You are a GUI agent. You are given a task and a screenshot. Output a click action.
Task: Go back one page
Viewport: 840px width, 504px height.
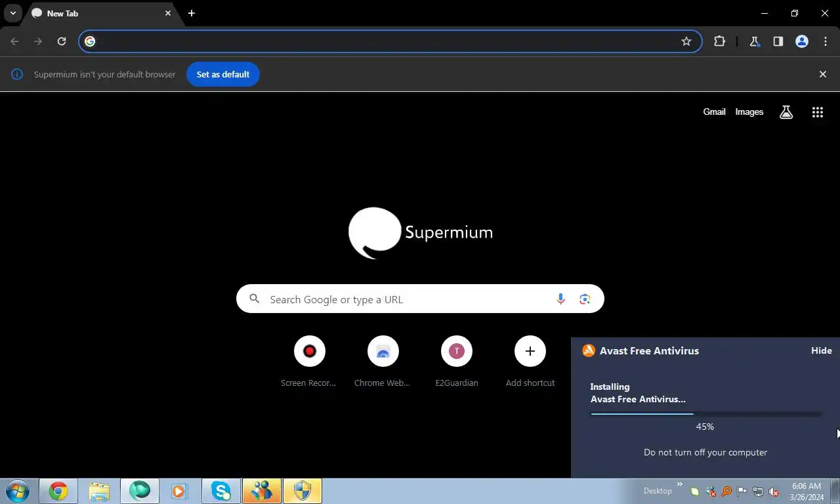(14, 41)
